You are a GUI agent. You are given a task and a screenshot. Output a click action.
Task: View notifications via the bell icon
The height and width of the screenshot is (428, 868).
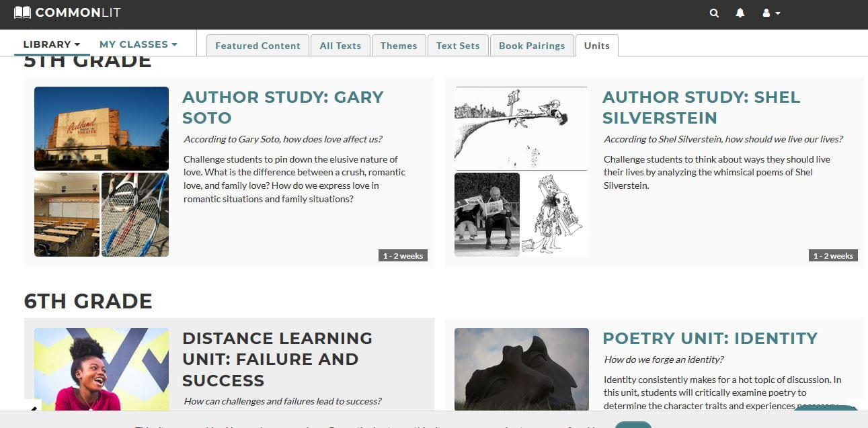tap(740, 13)
